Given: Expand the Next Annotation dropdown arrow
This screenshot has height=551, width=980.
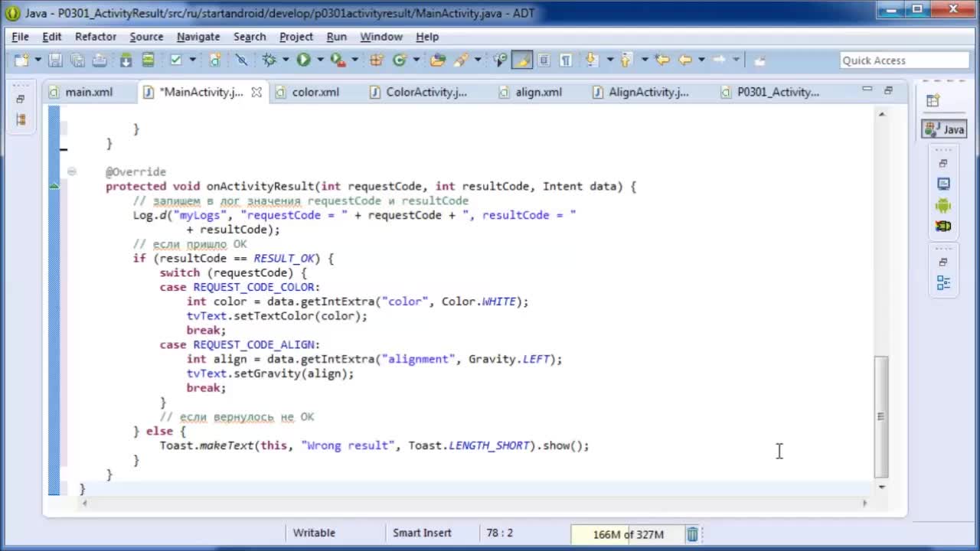Looking at the screenshot, I should [609, 60].
